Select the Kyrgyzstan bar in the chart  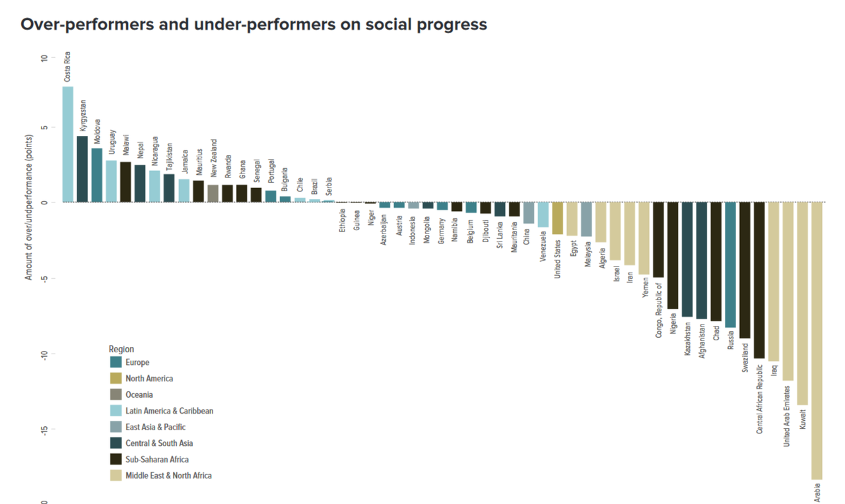click(83, 169)
